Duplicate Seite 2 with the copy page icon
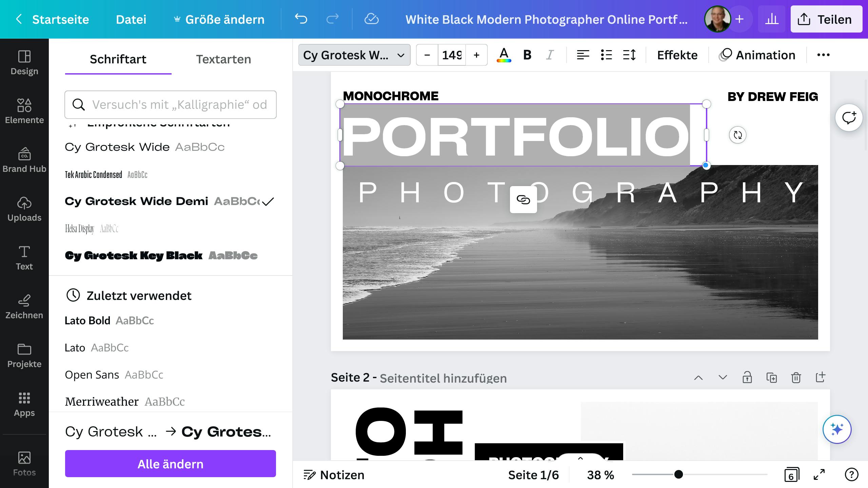The width and height of the screenshot is (868, 488). tap(772, 377)
